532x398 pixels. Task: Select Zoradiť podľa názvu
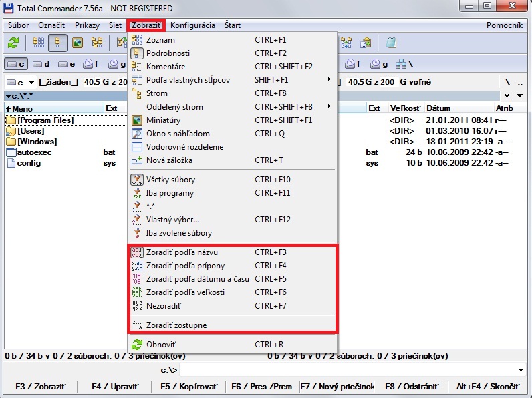click(233, 252)
